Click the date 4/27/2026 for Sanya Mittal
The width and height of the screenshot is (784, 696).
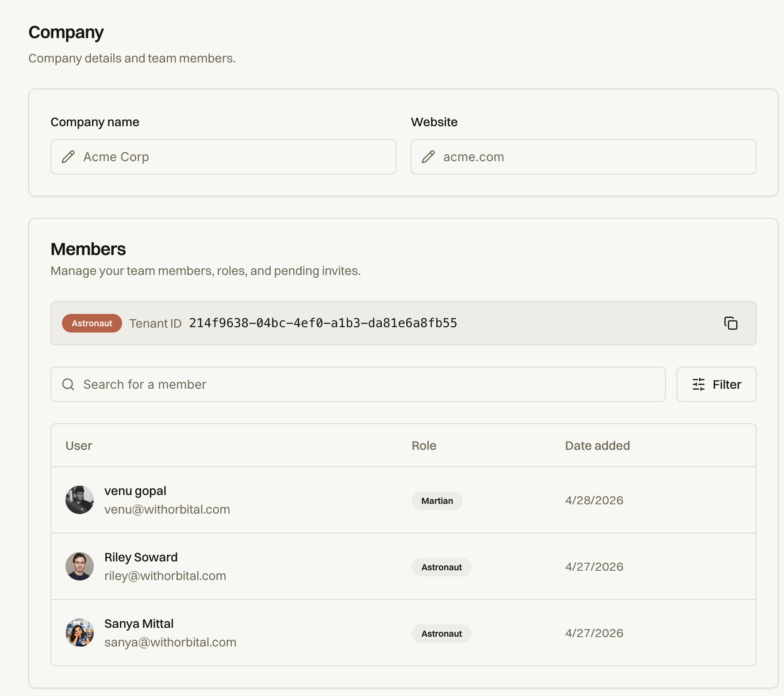[594, 633]
